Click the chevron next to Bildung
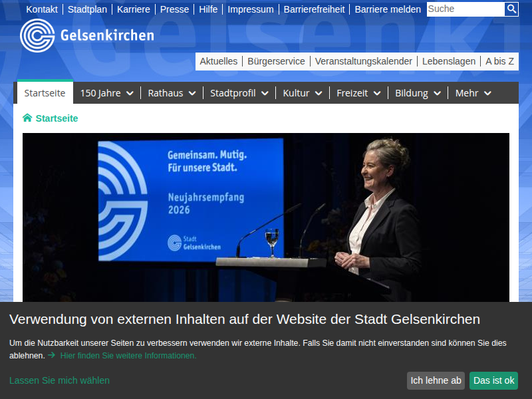This screenshot has width=532, height=399. tap(438, 93)
